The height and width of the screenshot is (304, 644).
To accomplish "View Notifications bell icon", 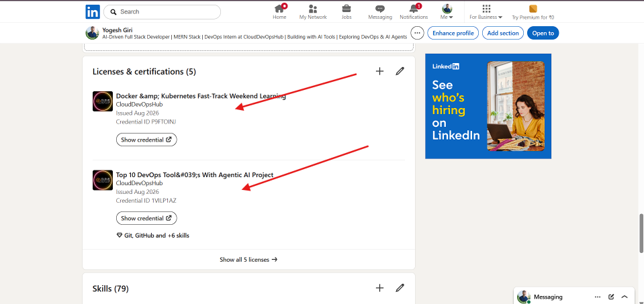I will (x=414, y=11).
